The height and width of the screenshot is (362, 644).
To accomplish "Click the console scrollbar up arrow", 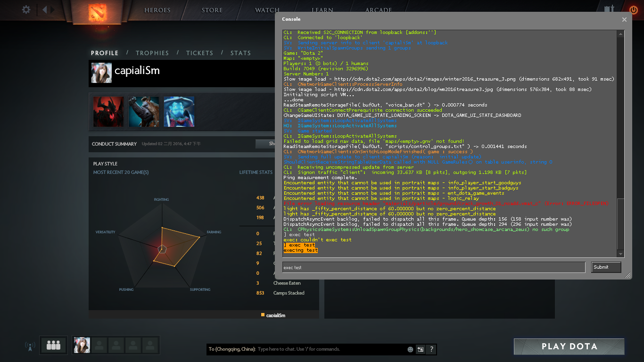I will pos(621,33).
